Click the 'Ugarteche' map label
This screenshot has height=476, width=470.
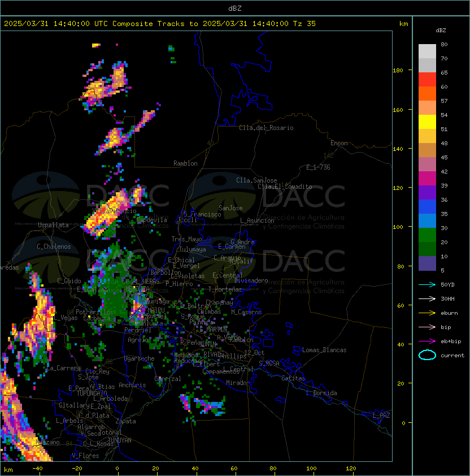coord(140,358)
